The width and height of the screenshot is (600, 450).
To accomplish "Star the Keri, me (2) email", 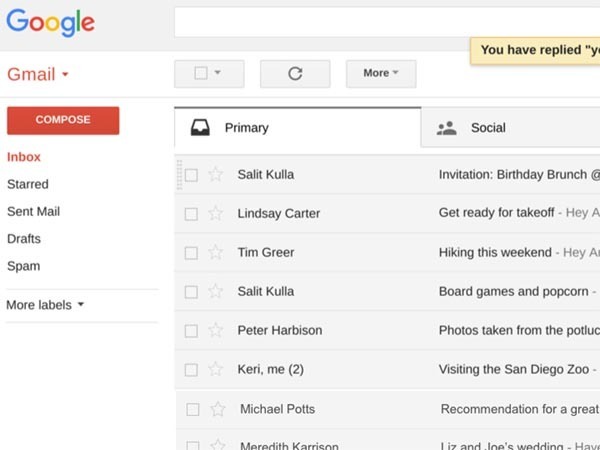I will pos(215,369).
